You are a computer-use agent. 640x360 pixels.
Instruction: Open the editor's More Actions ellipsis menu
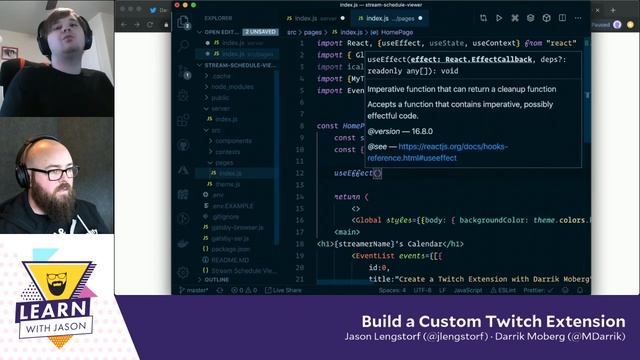(578, 18)
